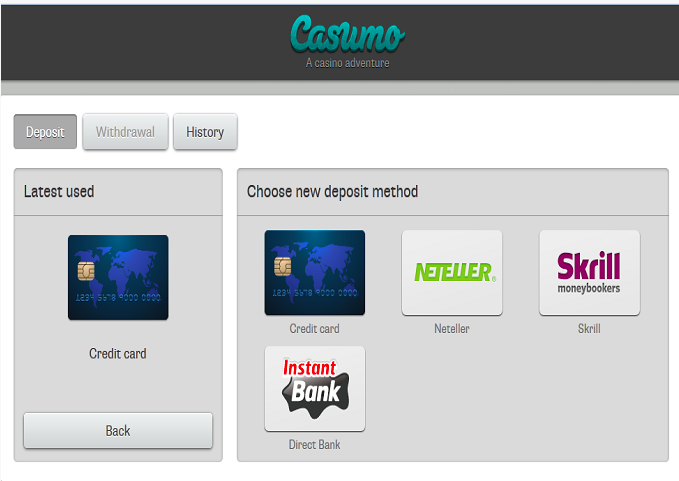The width and height of the screenshot is (679, 481).
Task: Pick the Skrill moneybookers logo
Action: pyautogui.click(x=589, y=272)
